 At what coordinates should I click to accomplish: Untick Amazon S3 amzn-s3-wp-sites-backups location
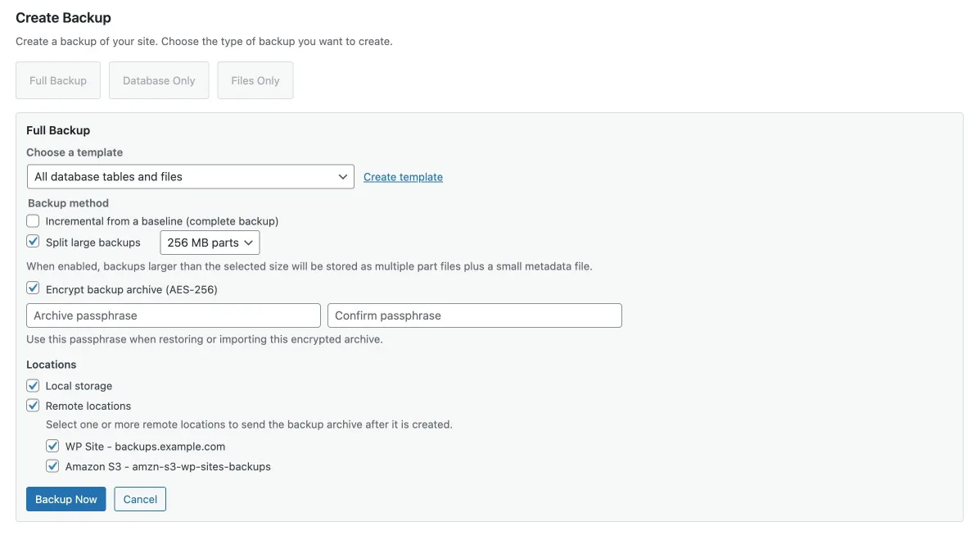point(52,466)
